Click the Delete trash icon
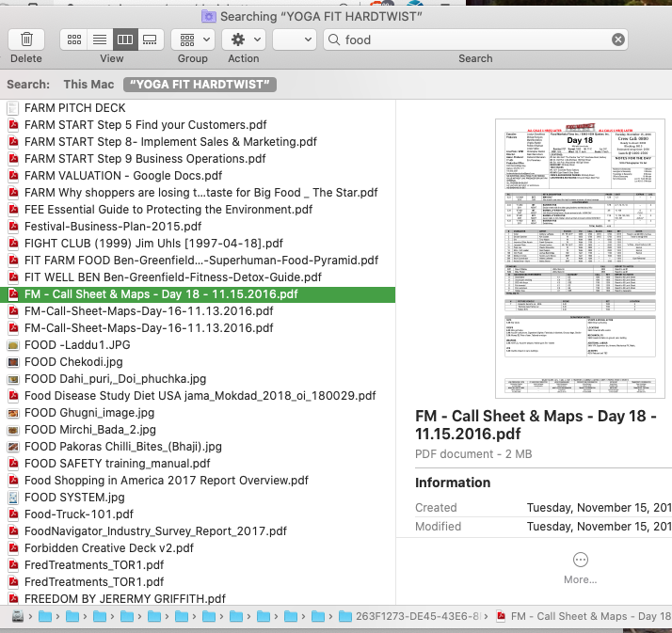This screenshot has width=672, height=633. point(26,40)
